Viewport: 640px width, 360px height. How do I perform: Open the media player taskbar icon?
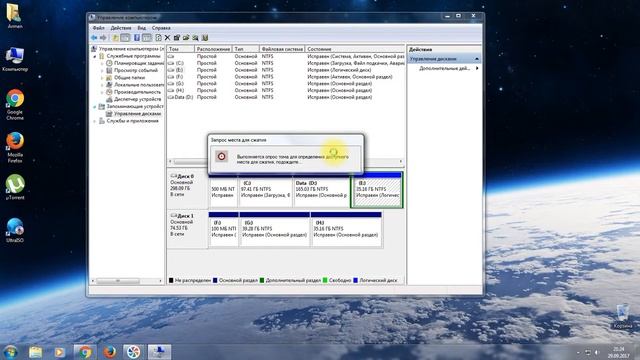[x=60, y=352]
